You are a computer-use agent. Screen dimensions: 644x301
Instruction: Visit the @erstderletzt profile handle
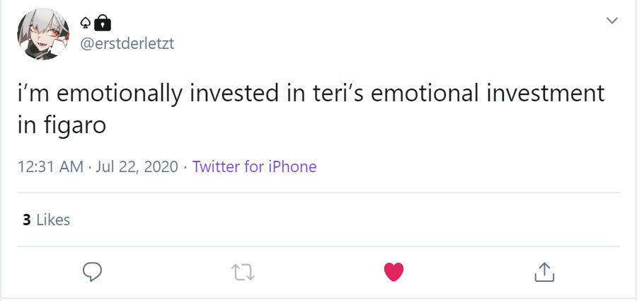(127, 44)
